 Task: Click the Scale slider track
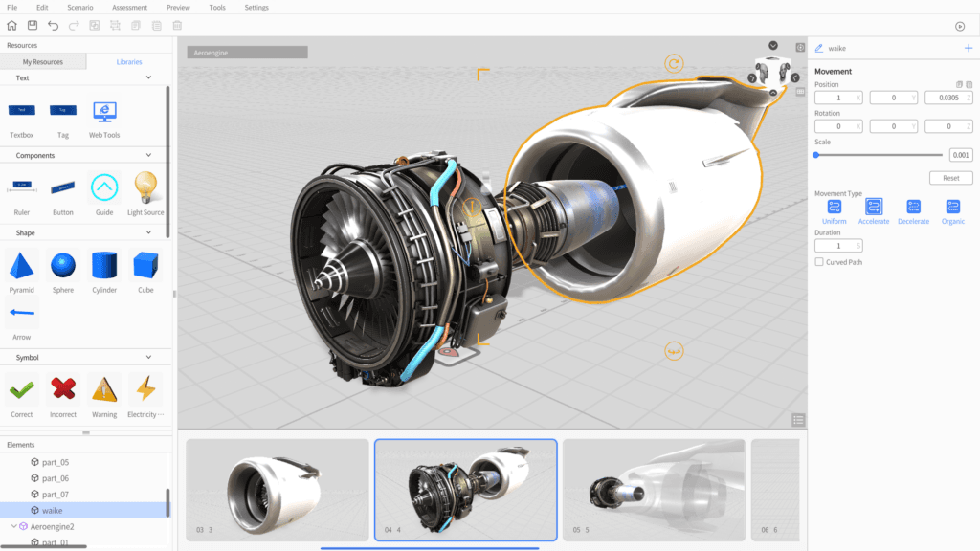point(879,155)
